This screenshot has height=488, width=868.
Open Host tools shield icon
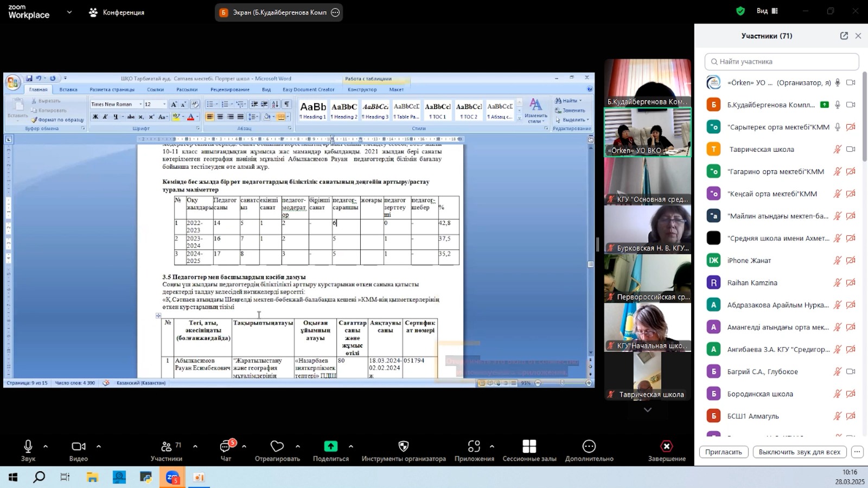click(403, 446)
